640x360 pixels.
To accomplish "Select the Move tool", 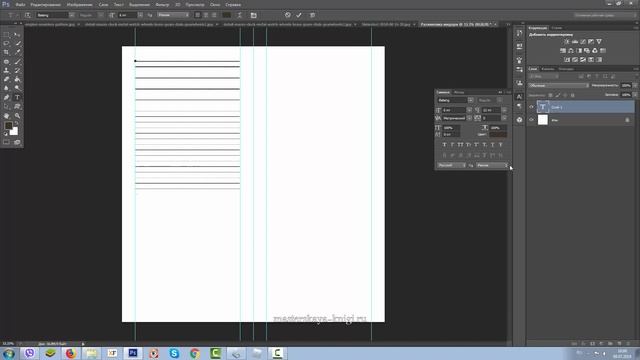I will point(17,35).
